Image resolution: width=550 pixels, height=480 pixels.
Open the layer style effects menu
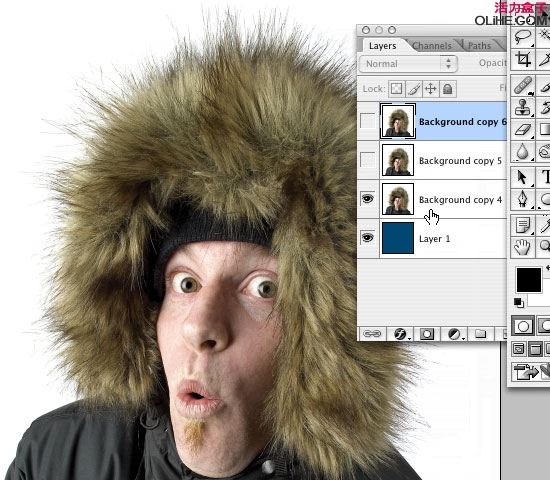(400, 334)
